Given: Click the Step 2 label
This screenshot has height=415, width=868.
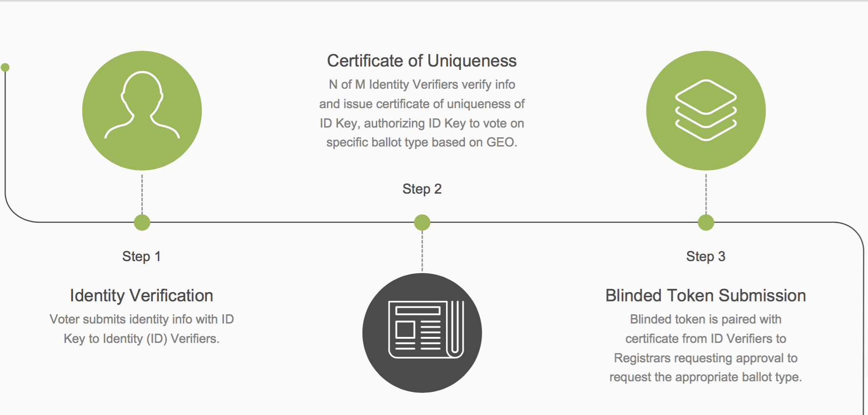Looking at the screenshot, I should click(x=422, y=189).
